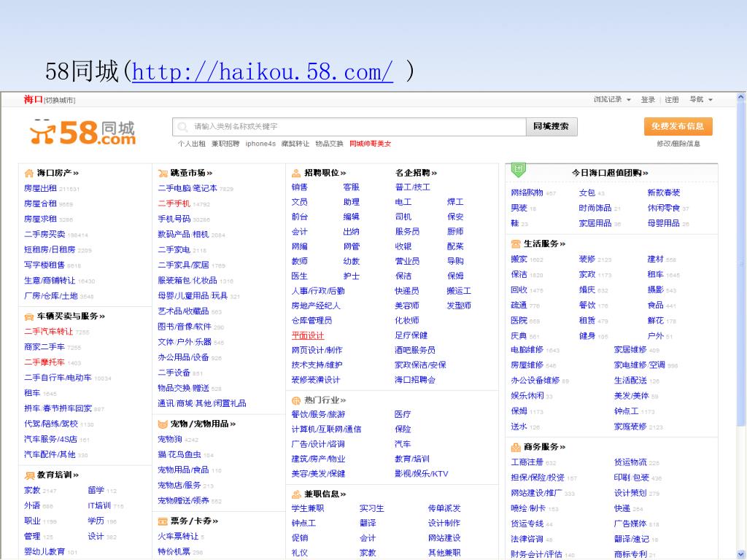Open the 修改/删除信息 link
Viewport: 747px width, 560px height.
[678, 144]
